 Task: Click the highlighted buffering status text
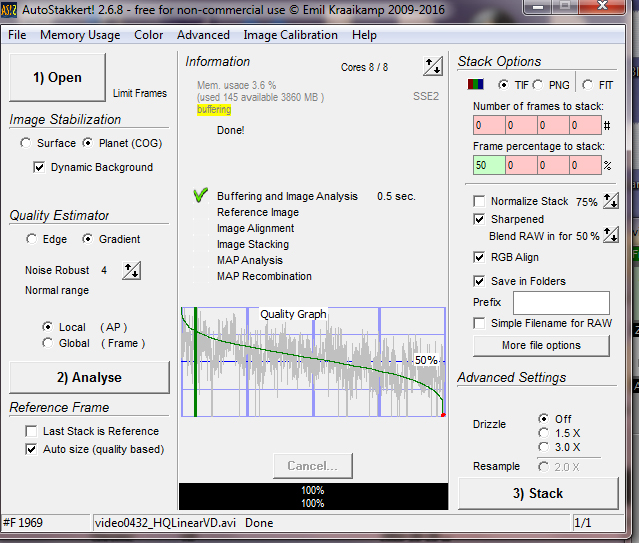pyautogui.click(x=214, y=110)
